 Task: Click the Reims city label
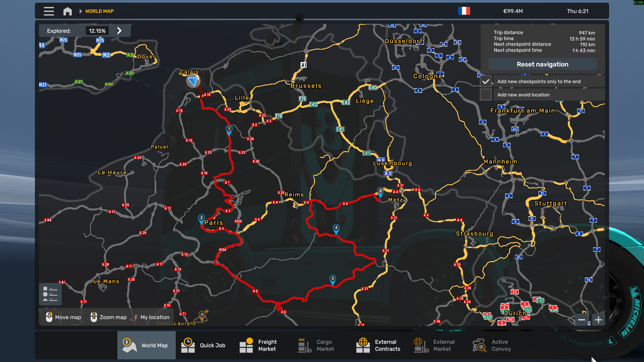coord(294,194)
